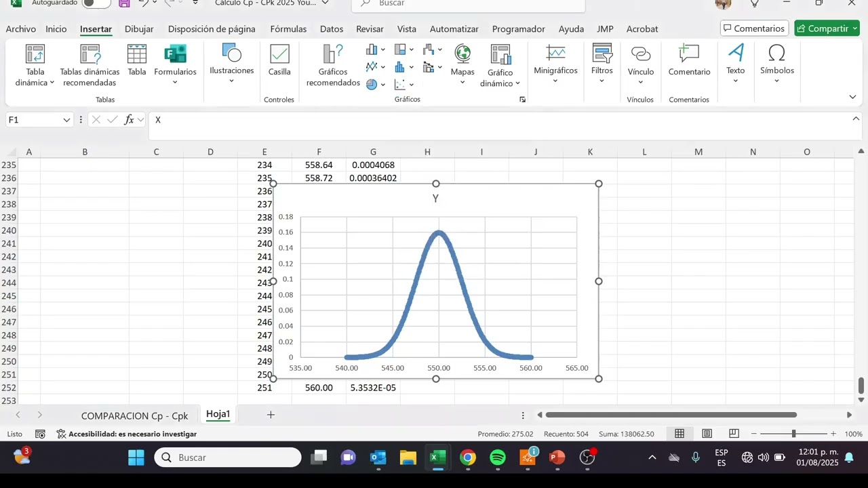Image resolution: width=868 pixels, height=488 pixels.
Task: Insert a line or area chart
Action: (372, 67)
